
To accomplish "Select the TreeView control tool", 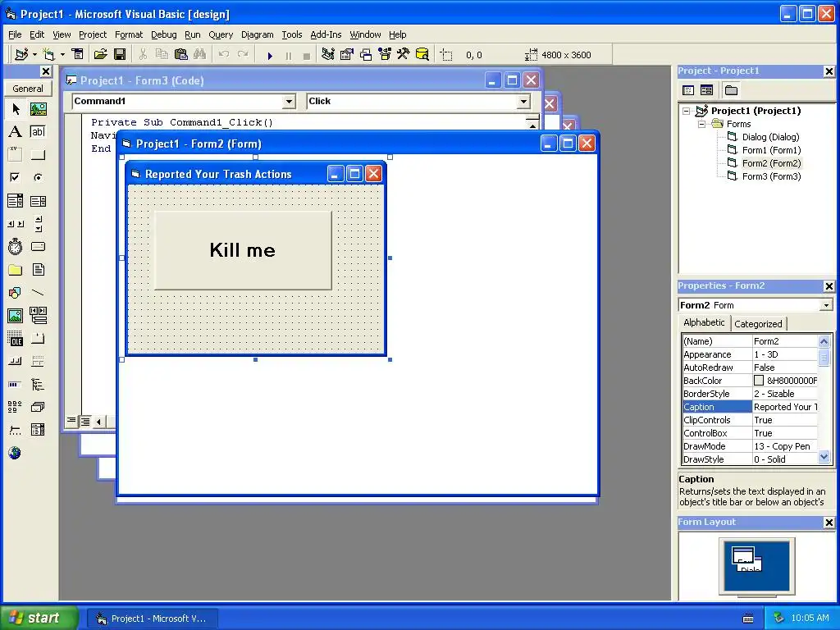I will (38, 384).
